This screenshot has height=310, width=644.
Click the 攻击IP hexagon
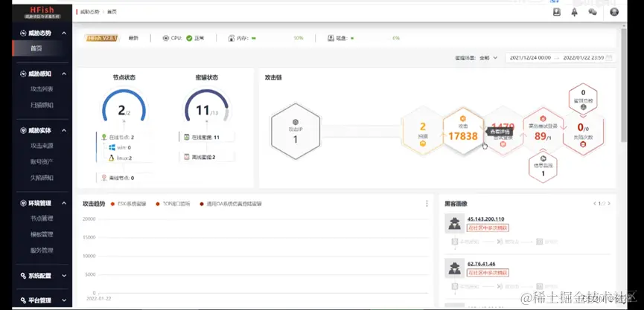coord(296,132)
